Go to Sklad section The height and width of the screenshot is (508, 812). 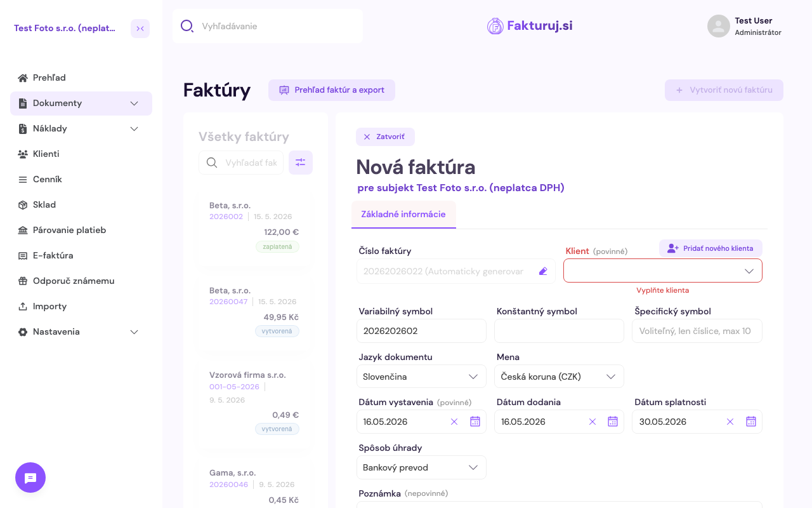pyautogui.click(x=81, y=205)
